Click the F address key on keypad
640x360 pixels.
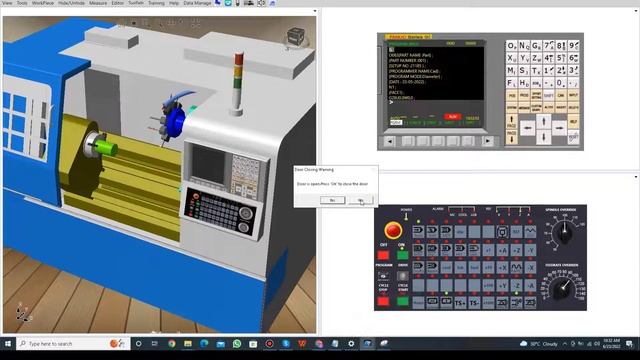[511, 83]
